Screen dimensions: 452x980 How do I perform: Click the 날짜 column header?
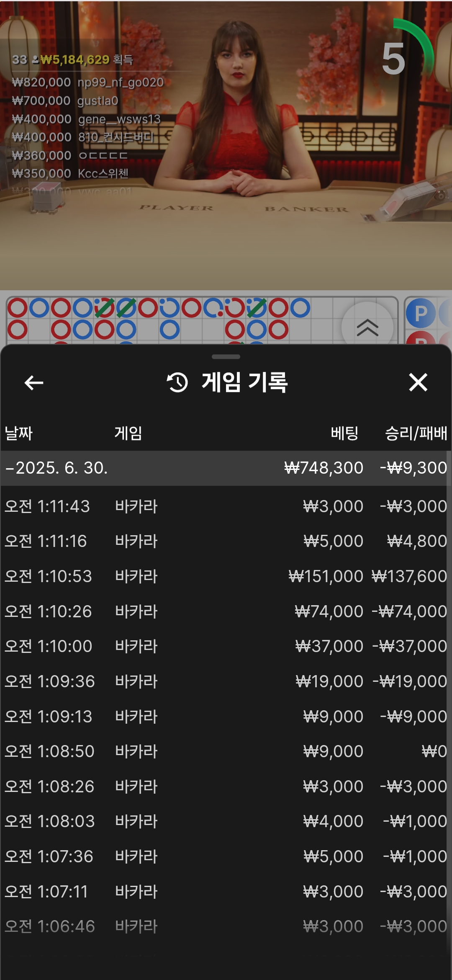coord(18,433)
